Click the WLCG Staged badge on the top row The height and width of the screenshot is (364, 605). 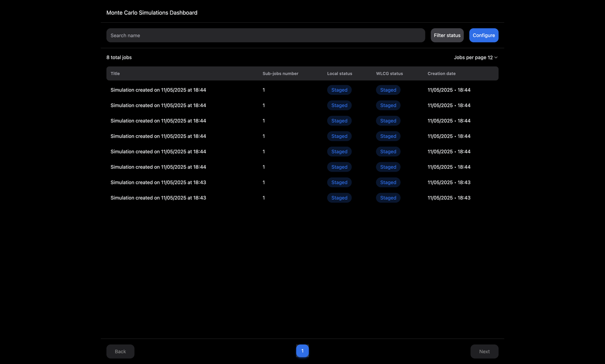pyautogui.click(x=388, y=90)
